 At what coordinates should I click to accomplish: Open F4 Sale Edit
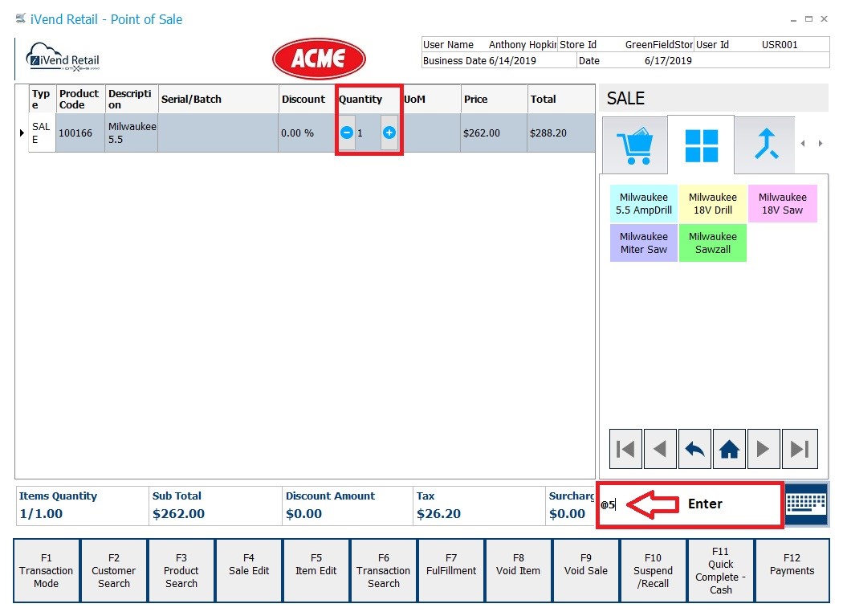point(249,571)
